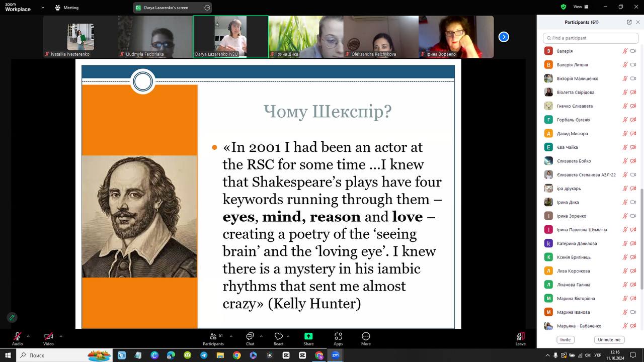The height and width of the screenshot is (362, 644).
Task: Open the Apps toolbar item
Action: click(338, 338)
